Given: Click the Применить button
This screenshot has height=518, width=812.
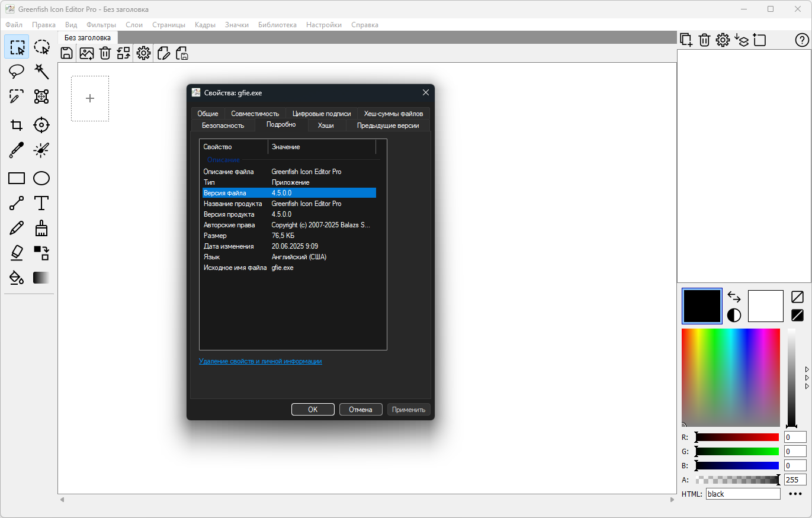Looking at the screenshot, I should [x=409, y=410].
